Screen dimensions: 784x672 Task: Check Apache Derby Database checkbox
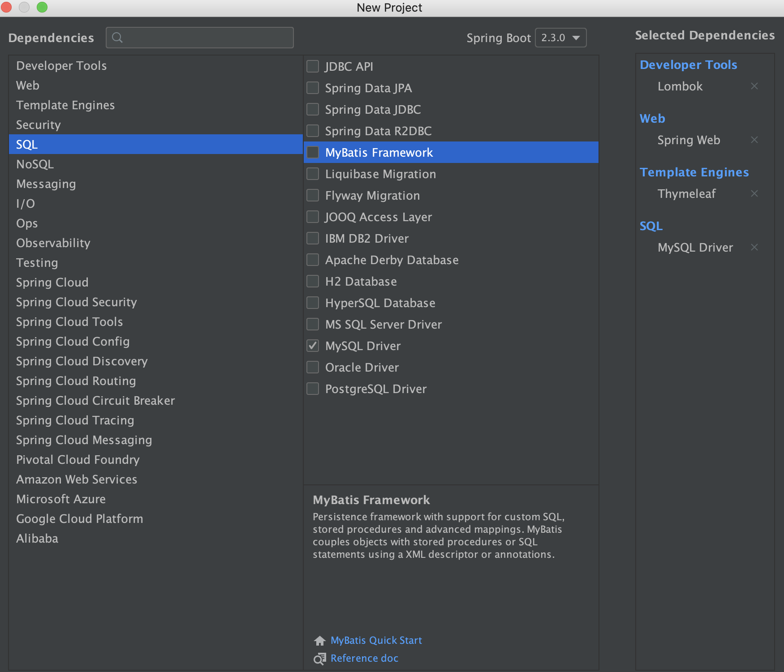[313, 260]
